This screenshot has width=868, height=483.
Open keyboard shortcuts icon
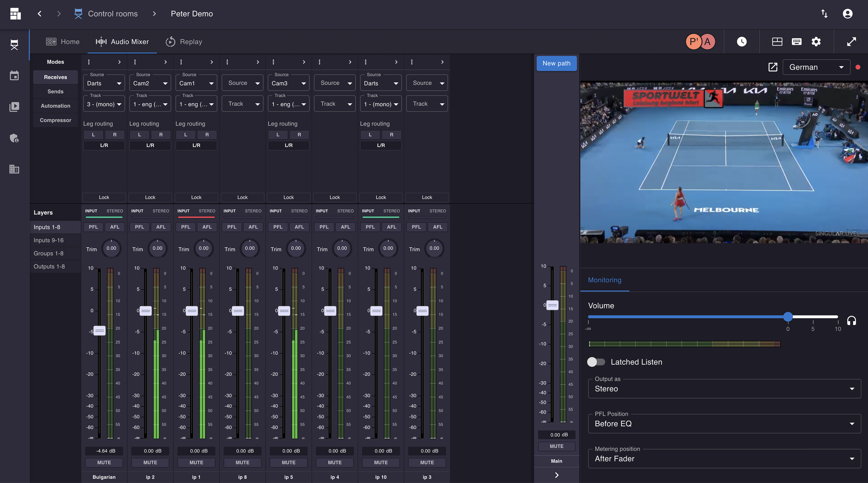(x=796, y=42)
